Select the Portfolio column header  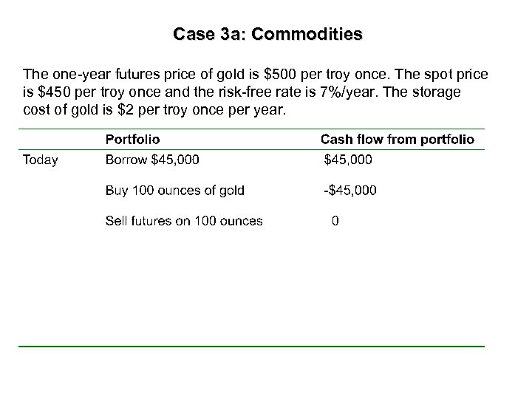pos(132,139)
